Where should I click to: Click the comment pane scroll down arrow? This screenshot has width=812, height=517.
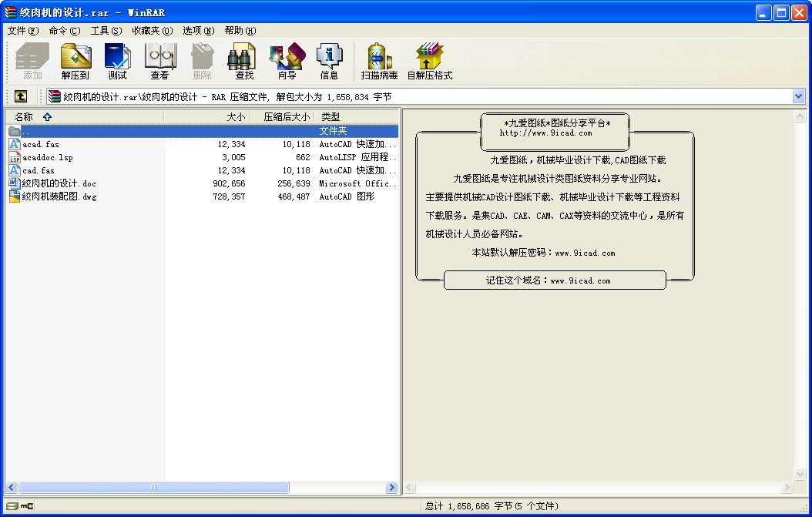tap(800, 474)
